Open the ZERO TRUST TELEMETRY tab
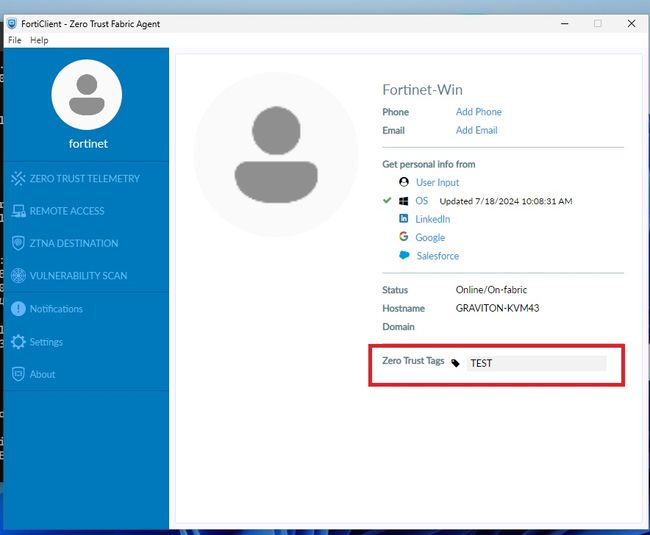 (x=86, y=178)
